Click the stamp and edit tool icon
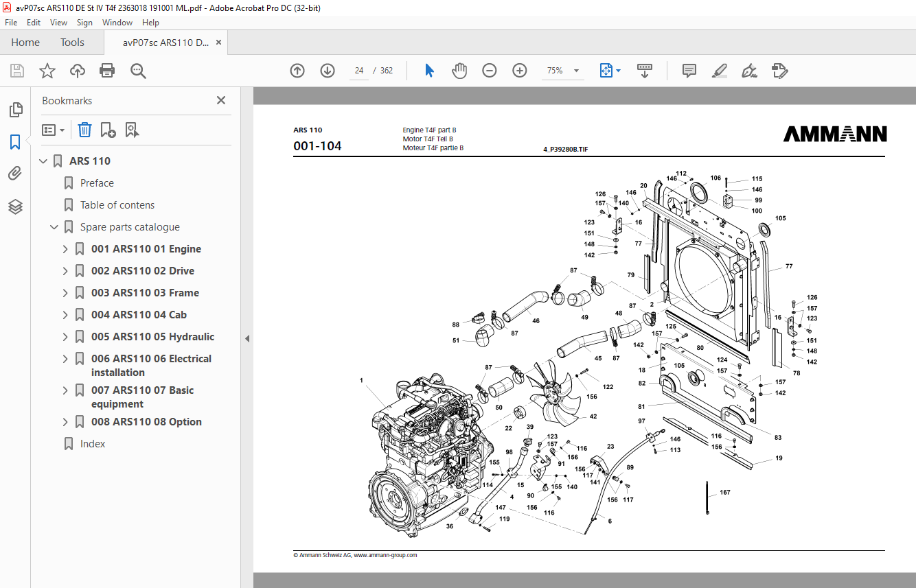The width and height of the screenshot is (916, 588). pos(780,71)
